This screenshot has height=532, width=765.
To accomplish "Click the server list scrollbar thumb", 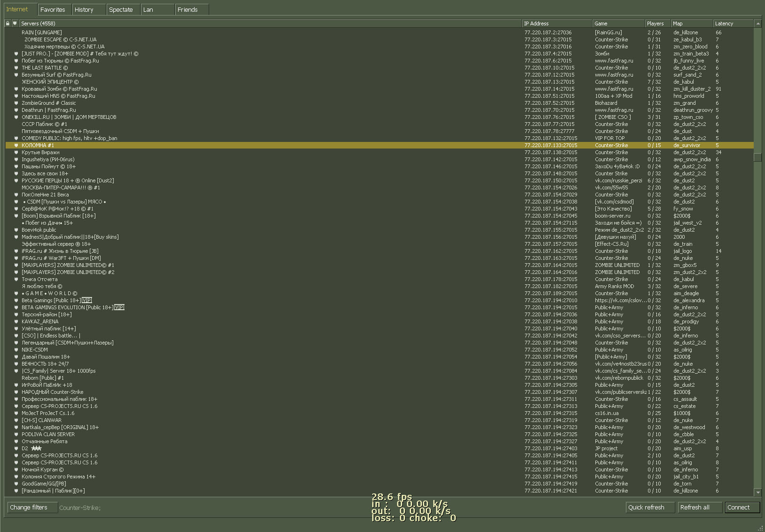I will (x=757, y=157).
